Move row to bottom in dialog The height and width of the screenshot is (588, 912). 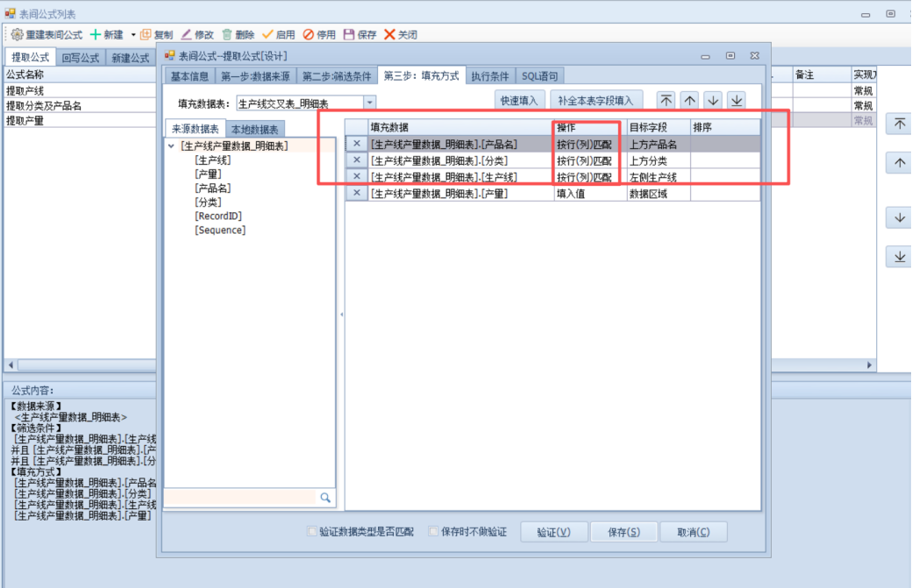[736, 101]
